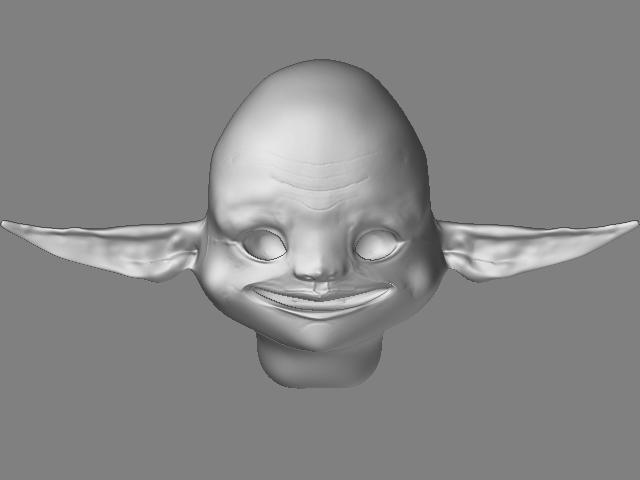Image resolution: width=640 pixels, height=480 pixels.
Task: Click the model's neck stump
Action: click(320, 362)
